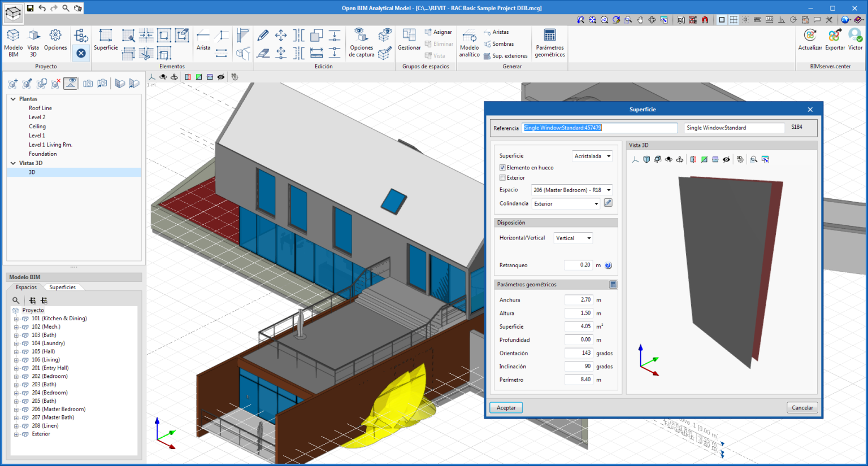Screen dimensions: 868x466
Task: Open Parámetros geométricos ribbon icon
Action: (549, 36)
